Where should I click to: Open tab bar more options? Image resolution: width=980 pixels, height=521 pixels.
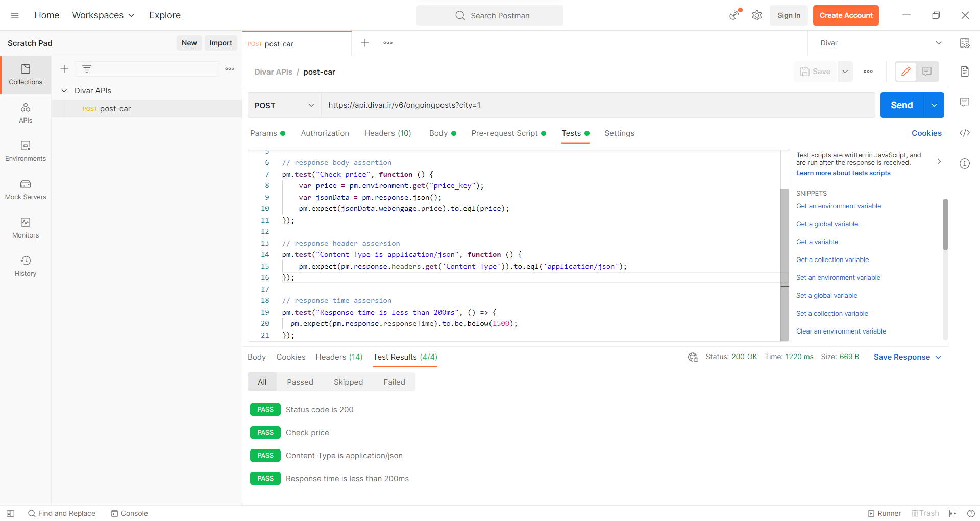pyautogui.click(x=388, y=43)
